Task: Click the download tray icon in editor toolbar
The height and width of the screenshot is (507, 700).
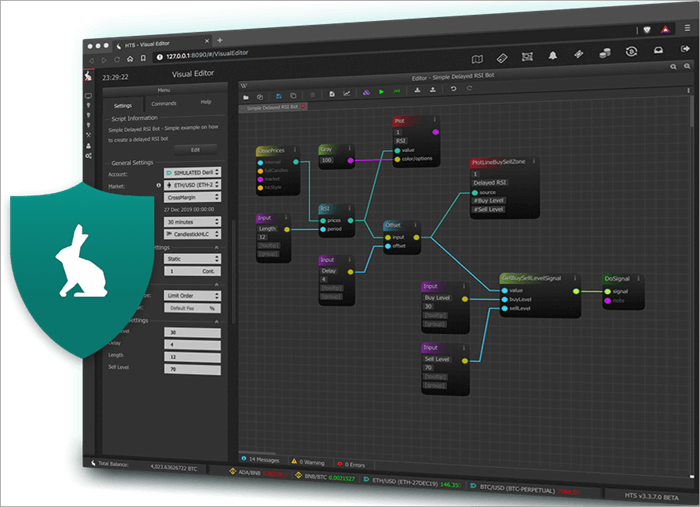Action: pyautogui.click(x=417, y=90)
